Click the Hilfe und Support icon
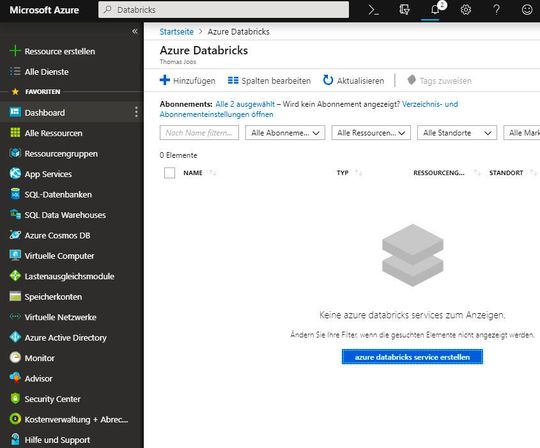This screenshot has width=540, height=448. (x=15, y=439)
